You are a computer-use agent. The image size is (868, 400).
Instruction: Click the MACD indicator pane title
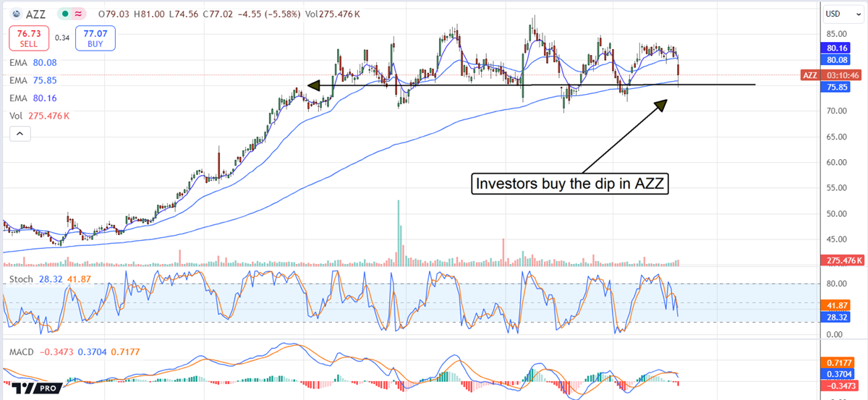point(22,351)
